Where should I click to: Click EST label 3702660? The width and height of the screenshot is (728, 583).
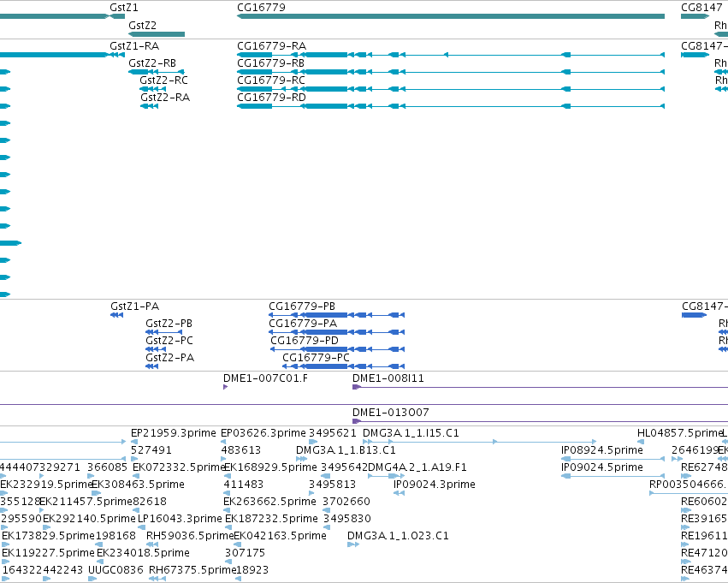(x=346, y=501)
